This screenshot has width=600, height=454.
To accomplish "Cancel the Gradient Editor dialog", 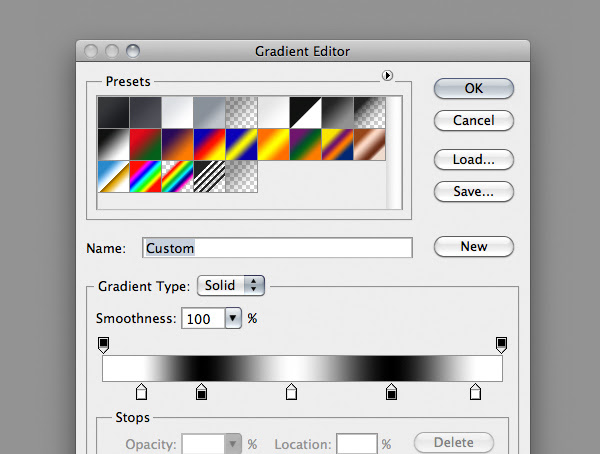I will (474, 121).
